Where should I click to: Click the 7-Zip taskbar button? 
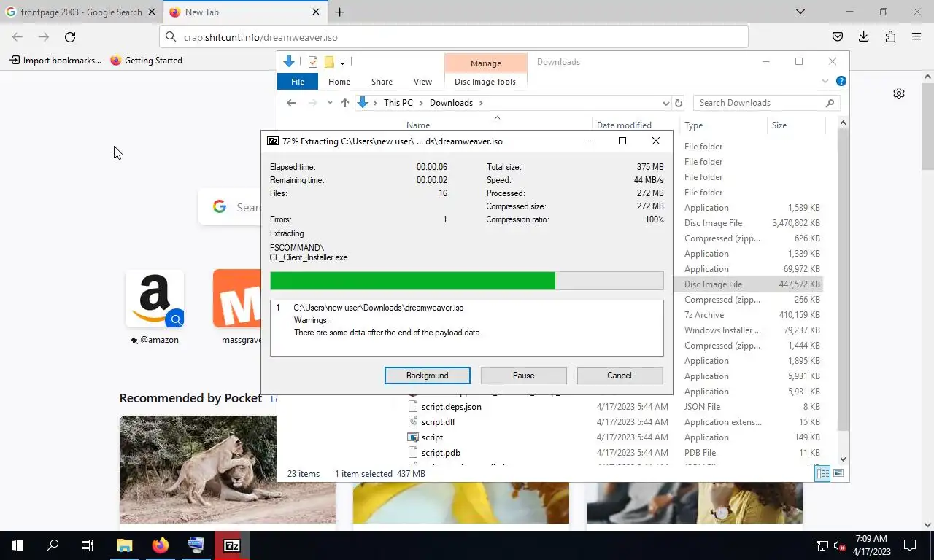click(231, 545)
